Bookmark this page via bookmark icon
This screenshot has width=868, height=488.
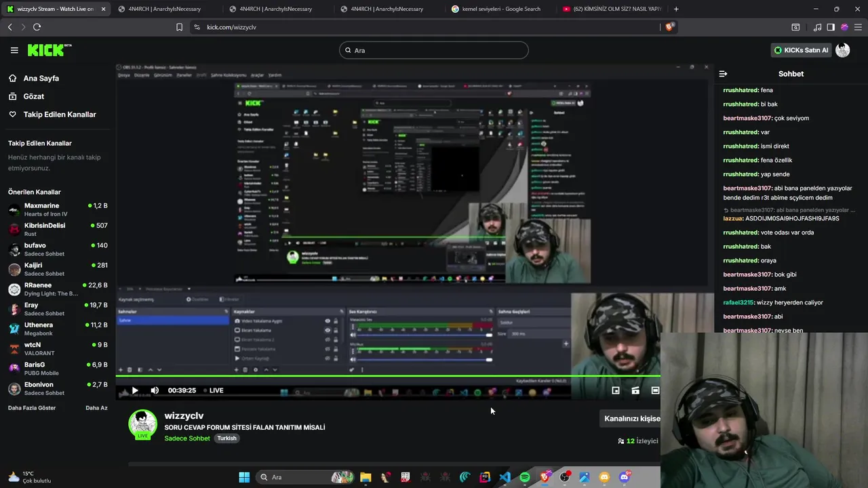[x=179, y=27]
